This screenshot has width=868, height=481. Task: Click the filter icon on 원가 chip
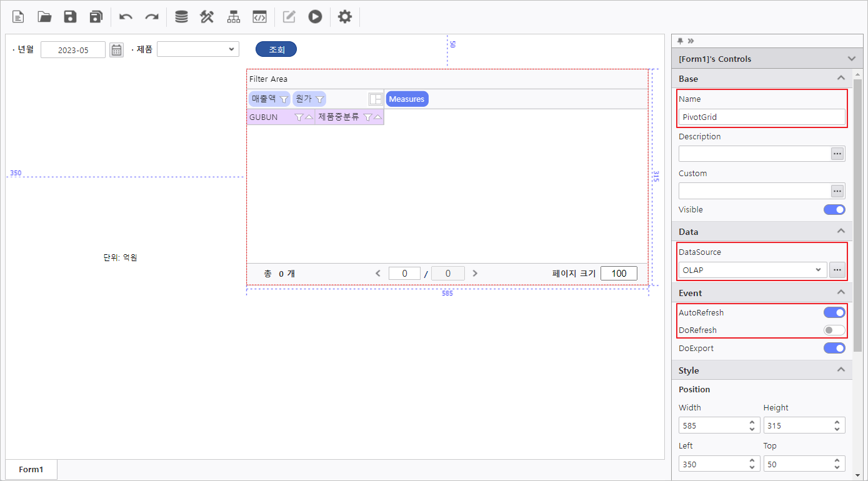pyautogui.click(x=319, y=99)
